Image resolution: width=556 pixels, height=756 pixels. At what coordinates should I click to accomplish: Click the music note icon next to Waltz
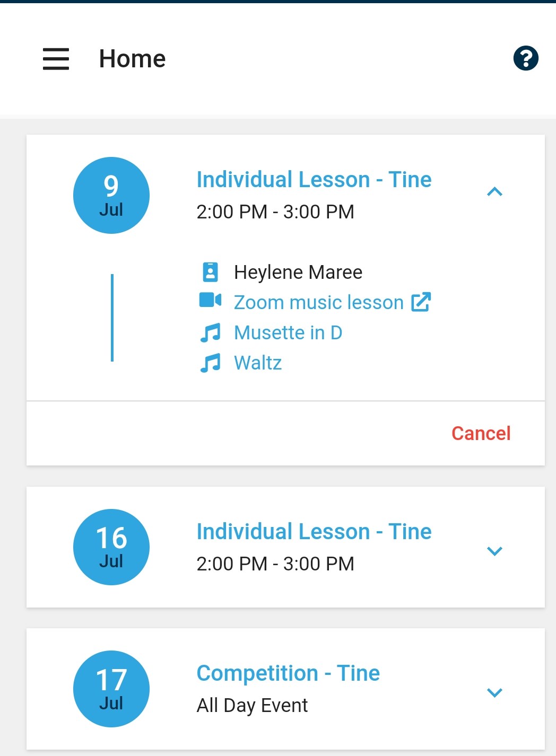click(x=210, y=363)
